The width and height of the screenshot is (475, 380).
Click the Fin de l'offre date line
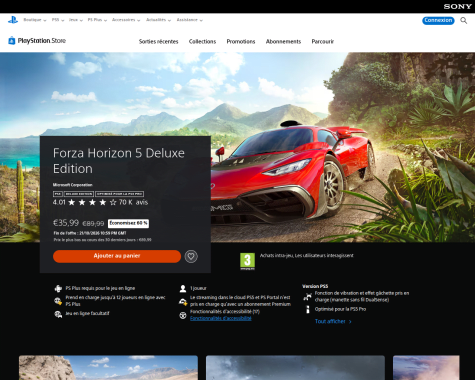click(90, 233)
